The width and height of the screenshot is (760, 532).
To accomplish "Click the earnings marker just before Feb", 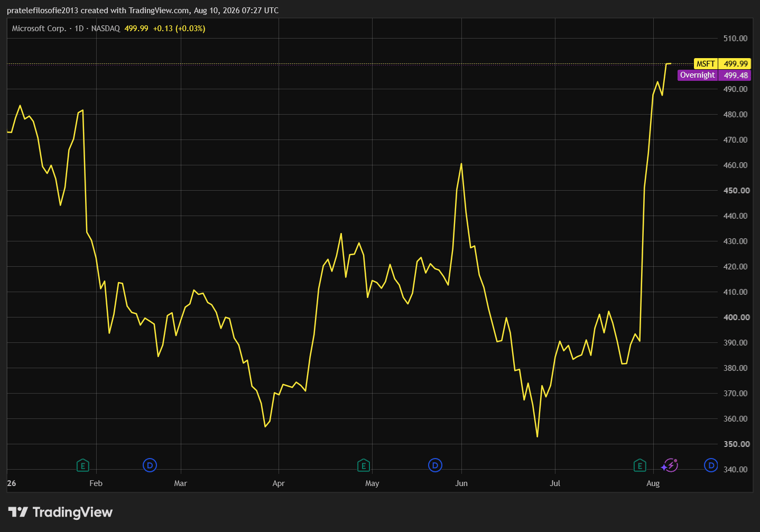I will 82,465.
